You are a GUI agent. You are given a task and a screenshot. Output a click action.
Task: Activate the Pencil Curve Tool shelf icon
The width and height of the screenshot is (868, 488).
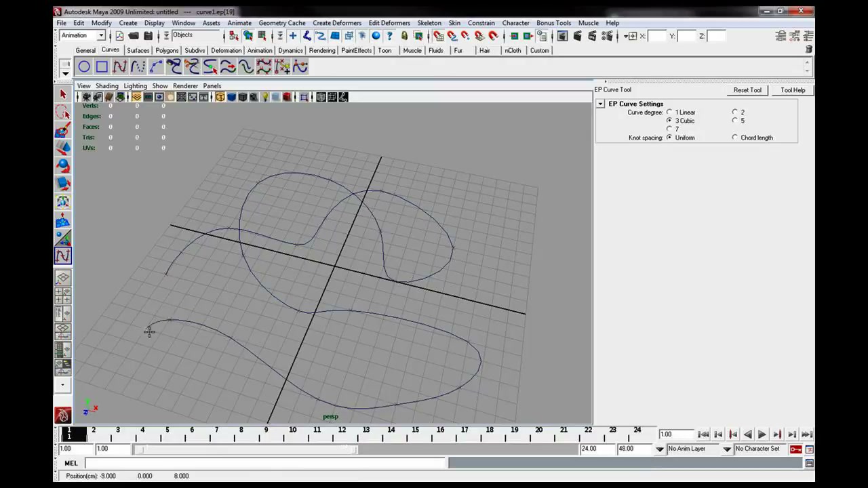tap(138, 66)
